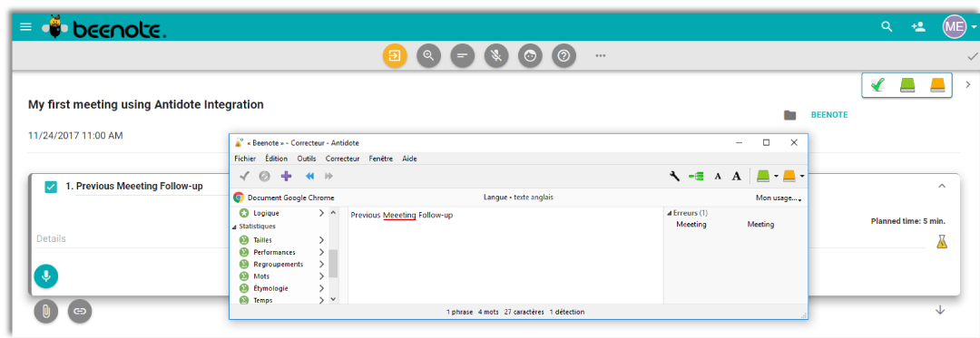Open the Fenêtre menu
The height and width of the screenshot is (338, 980).
tap(380, 159)
